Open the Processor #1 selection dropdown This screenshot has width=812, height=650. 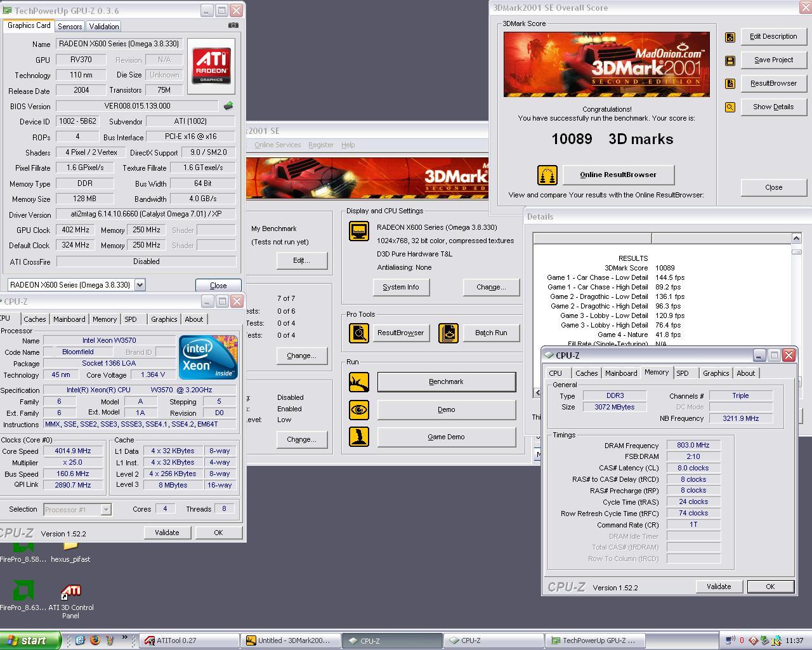coord(106,509)
